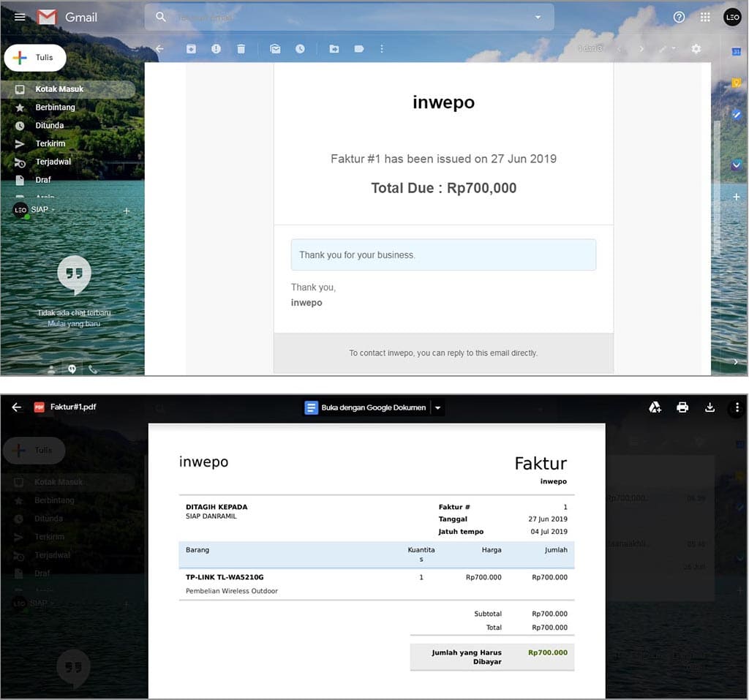Screen dimensions: 749x700
Task: Click the Move to folder icon
Action: pyautogui.click(x=334, y=49)
